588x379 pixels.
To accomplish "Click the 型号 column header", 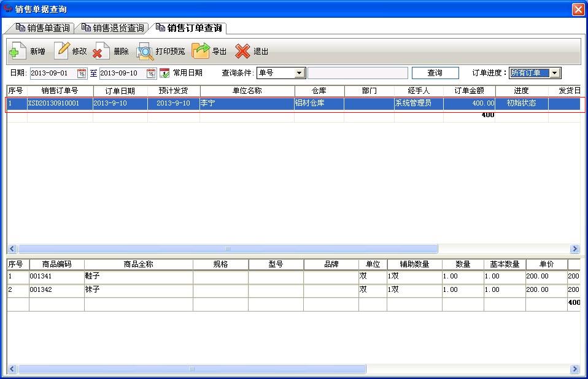I will point(276,264).
